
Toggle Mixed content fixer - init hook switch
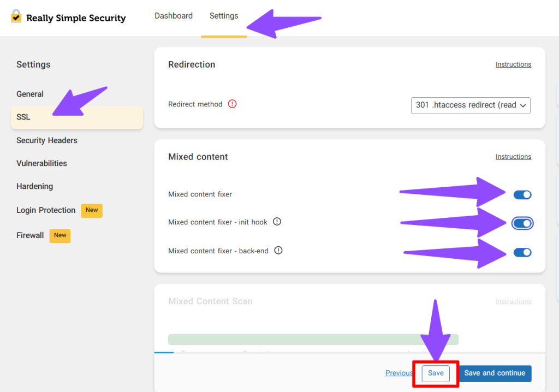coord(522,223)
